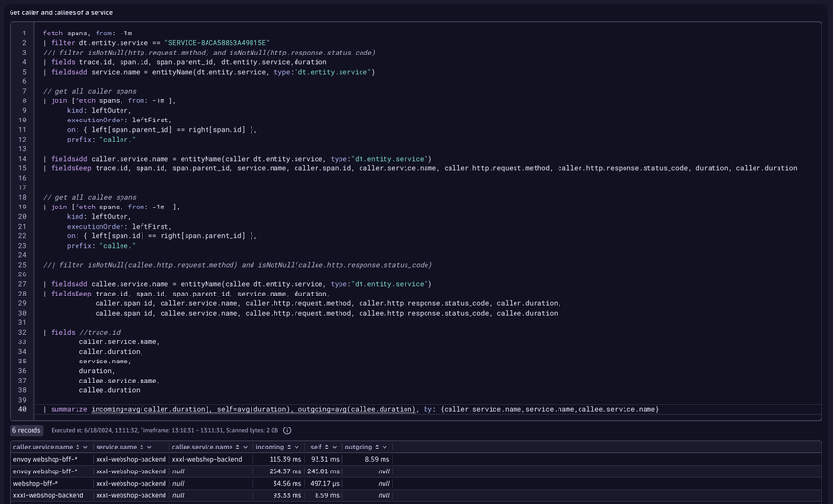Open caller.service.name column options chevron

click(85, 448)
